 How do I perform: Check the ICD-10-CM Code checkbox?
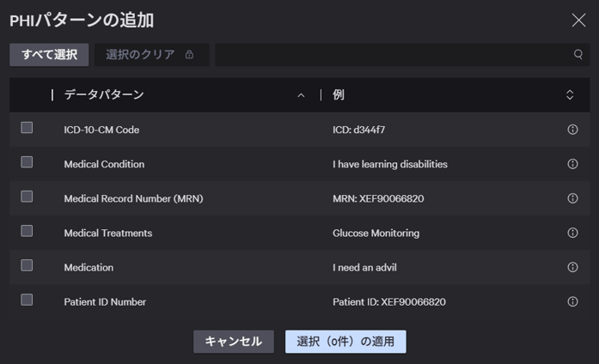coord(27,127)
